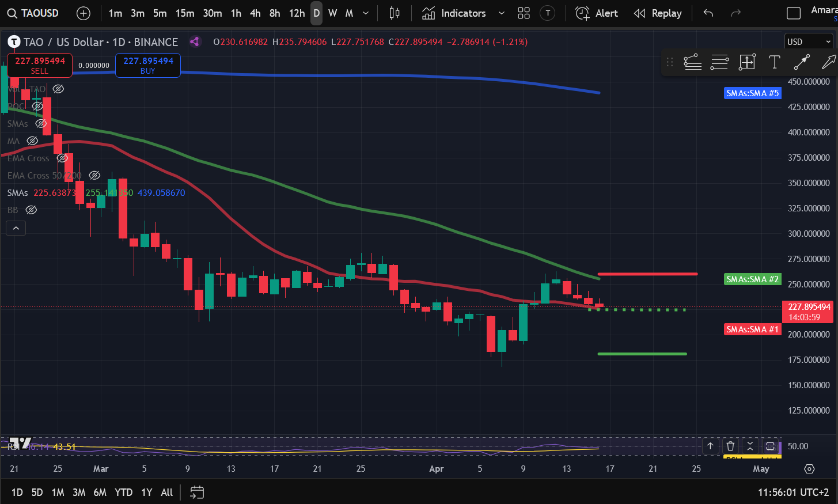This screenshot has height=504, width=838.
Task: Move the RSI pane up
Action: pyautogui.click(x=710, y=446)
